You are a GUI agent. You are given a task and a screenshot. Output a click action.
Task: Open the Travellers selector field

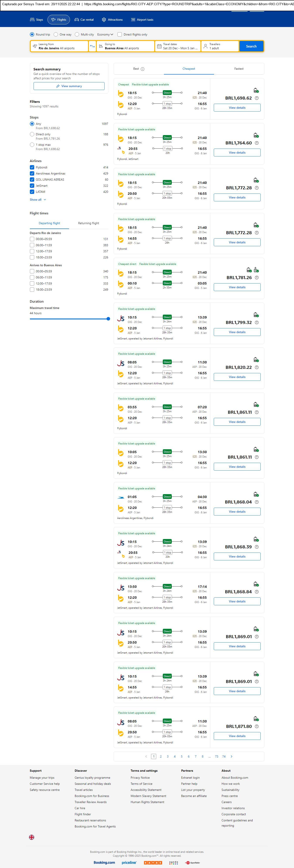pyautogui.click(x=219, y=46)
